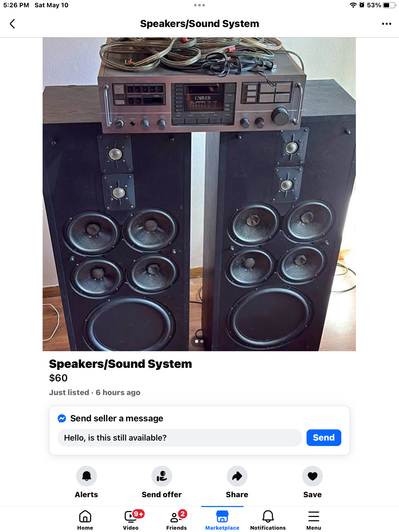Tap the Alerts bell icon
This screenshot has height=532, width=399.
point(86,476)
